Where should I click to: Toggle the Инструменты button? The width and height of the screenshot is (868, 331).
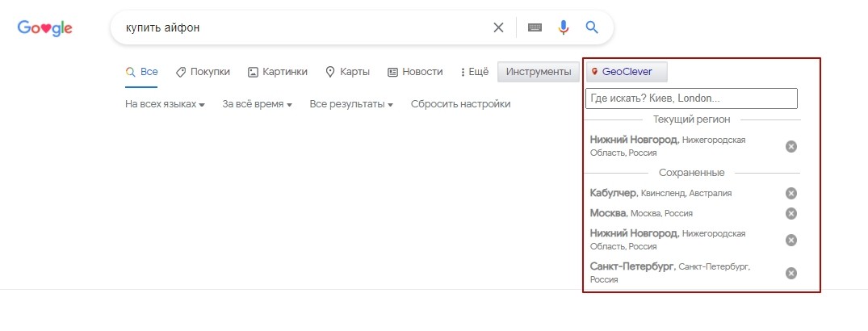tap(539, 72)
